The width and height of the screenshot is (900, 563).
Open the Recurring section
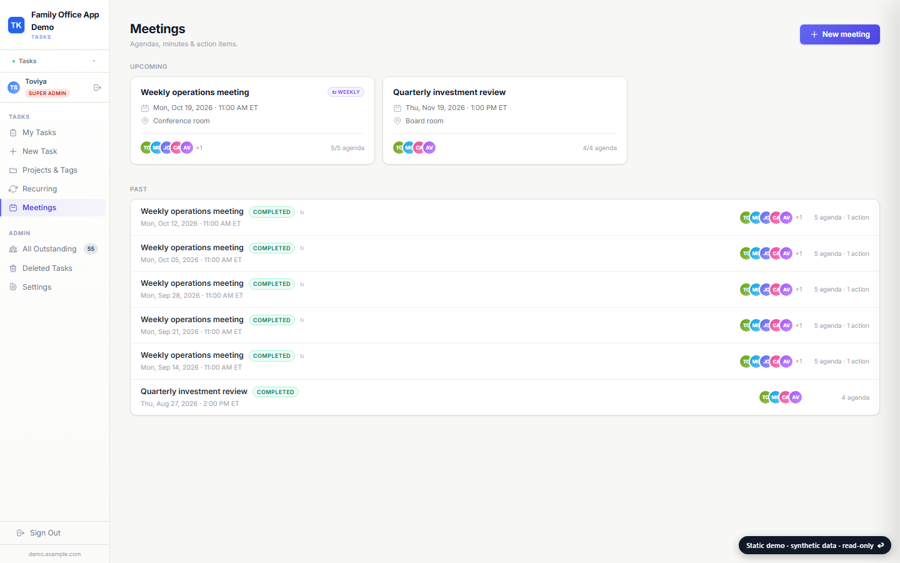pyautogui.click(x=53, y=189)
